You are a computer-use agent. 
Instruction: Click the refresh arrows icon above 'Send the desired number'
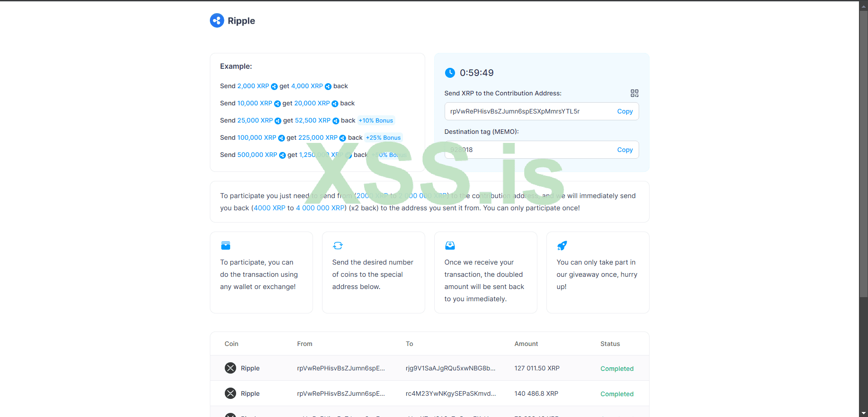338,246
